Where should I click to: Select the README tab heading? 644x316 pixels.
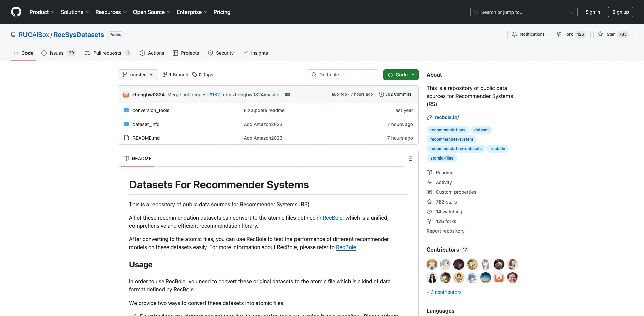point(138,159)
